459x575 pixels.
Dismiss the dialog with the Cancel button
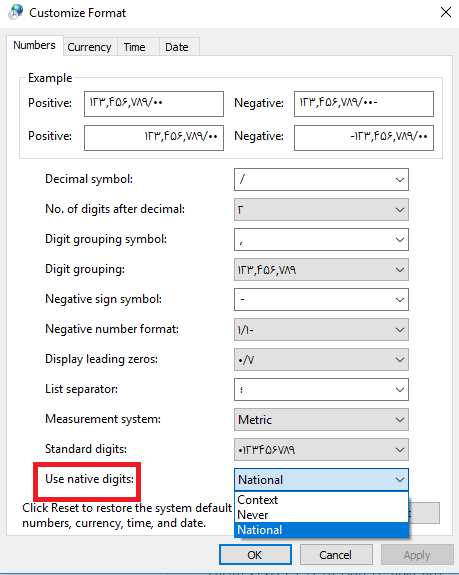click(x=336, y=554)
